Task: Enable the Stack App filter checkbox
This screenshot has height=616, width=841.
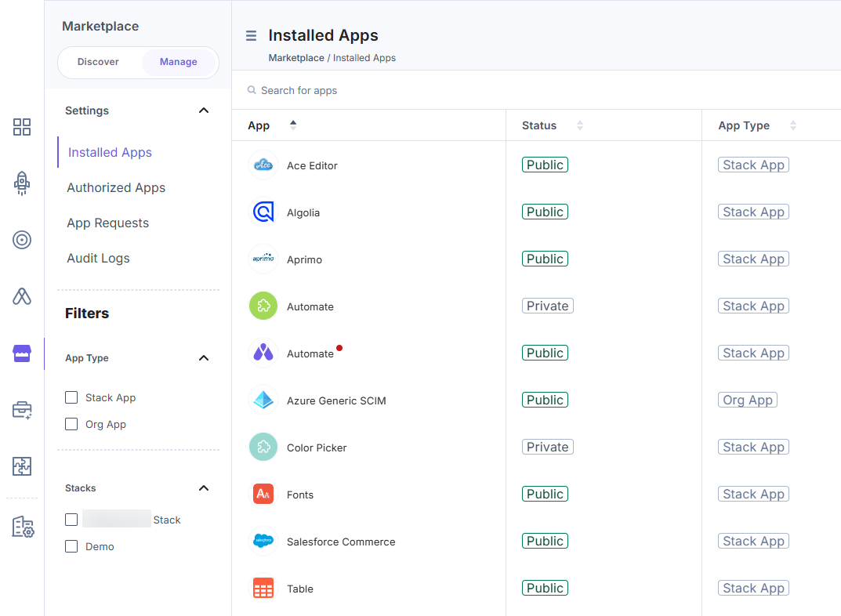Action: click(71, 397)
